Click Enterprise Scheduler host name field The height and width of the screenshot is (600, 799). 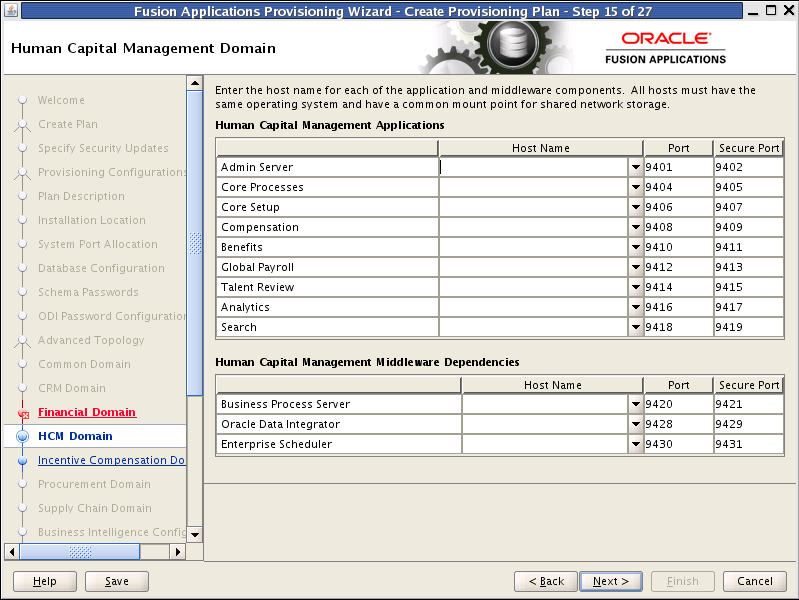coord(545,444)
